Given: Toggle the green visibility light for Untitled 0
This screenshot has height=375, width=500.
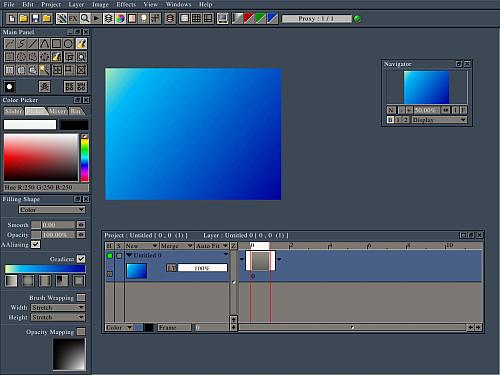Looking at the screenshot, I should click(110, 256).
